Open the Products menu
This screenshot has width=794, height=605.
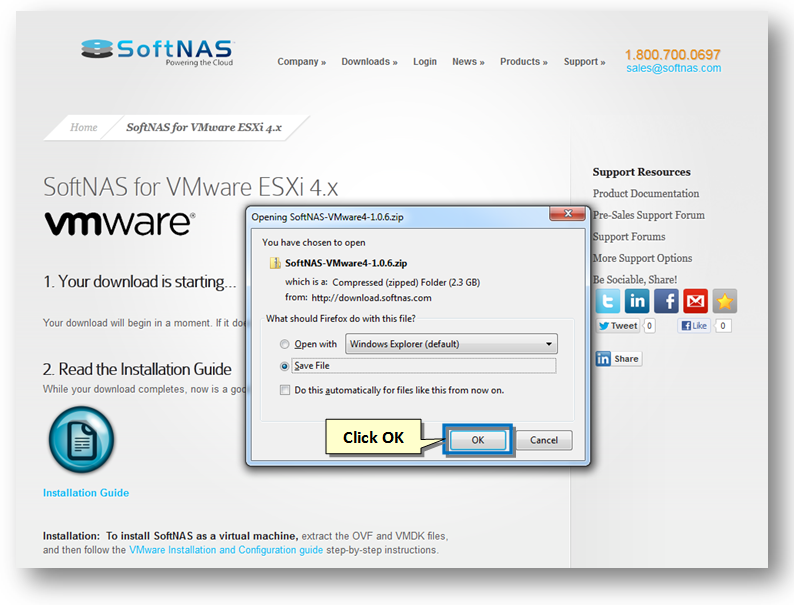tap(524, 62)
